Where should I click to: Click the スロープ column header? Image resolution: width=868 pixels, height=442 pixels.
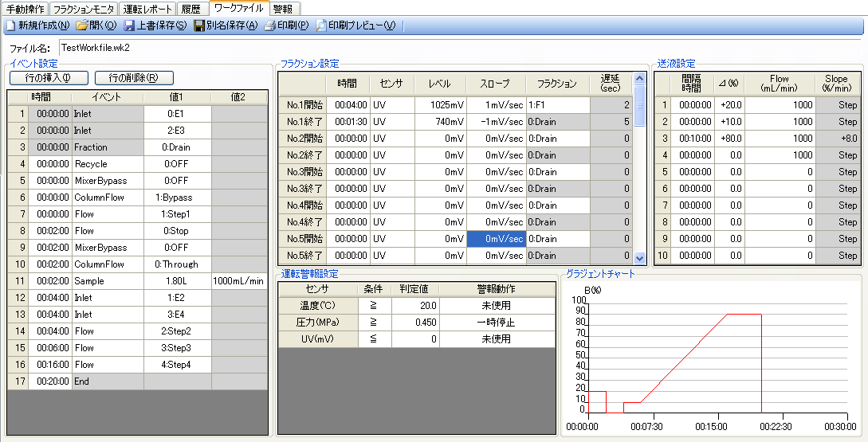click(496, 84)
